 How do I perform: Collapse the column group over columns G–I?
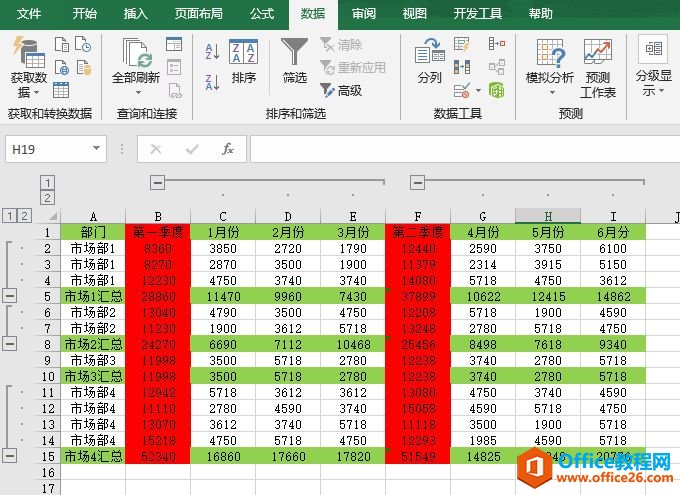pos(417,183)
